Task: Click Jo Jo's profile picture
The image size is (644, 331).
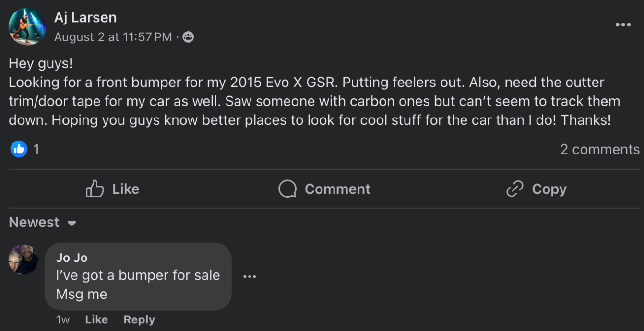Action: 23,260
